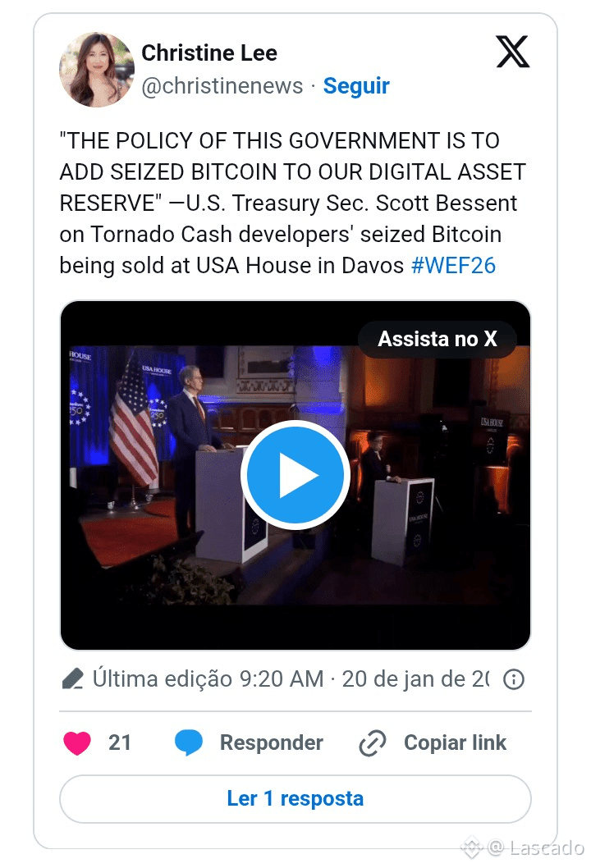Image resolution: width=591 pixels, height=868 pixels.
Task: Open the @christinenews handle
Action: (x=222, y=86)
